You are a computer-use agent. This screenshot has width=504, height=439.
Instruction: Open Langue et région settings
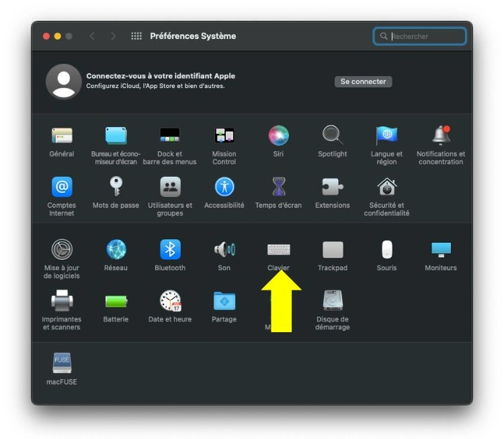[x=386, y=135]
